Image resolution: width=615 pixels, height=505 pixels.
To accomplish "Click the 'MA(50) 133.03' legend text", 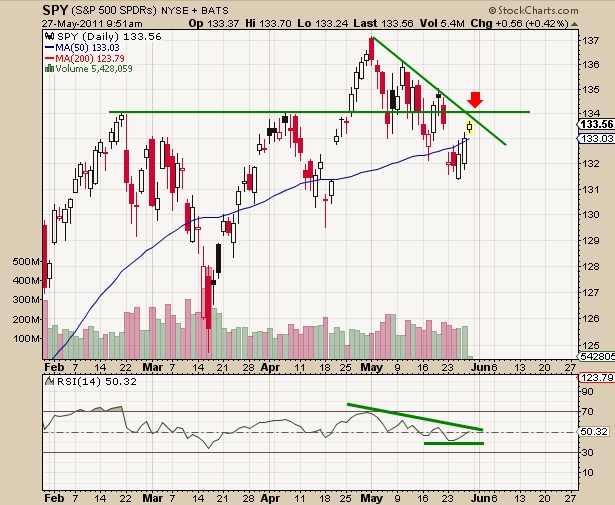I will pos(87,47).
